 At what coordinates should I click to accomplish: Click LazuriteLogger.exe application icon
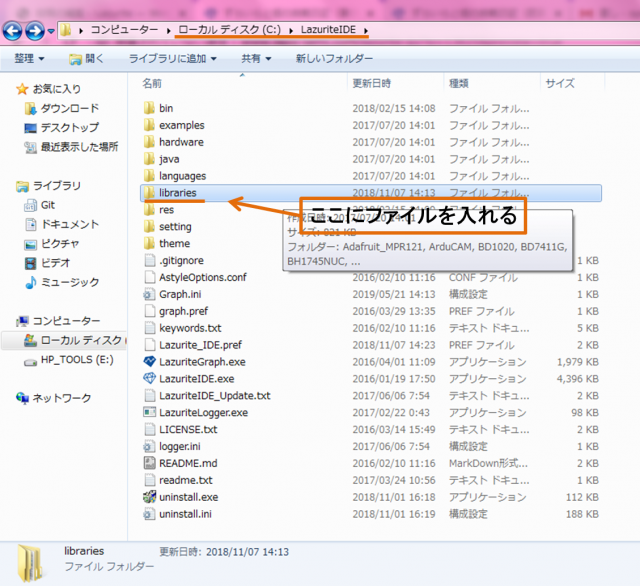(x=149, y=413)
